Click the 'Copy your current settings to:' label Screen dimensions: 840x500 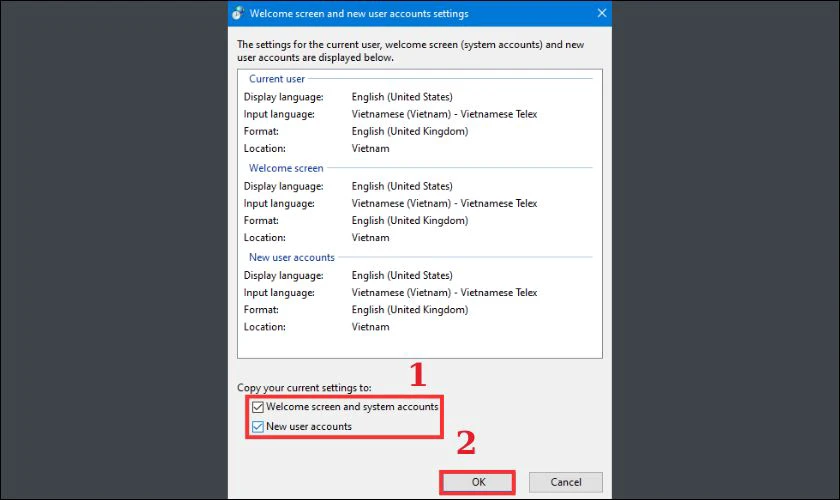(x=304, y=387)
